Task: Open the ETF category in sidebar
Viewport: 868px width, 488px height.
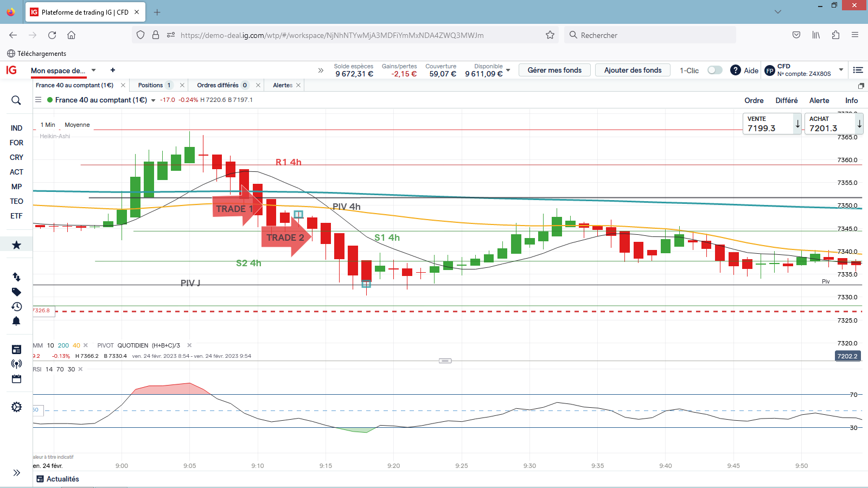Action: (x=16, y=216)
